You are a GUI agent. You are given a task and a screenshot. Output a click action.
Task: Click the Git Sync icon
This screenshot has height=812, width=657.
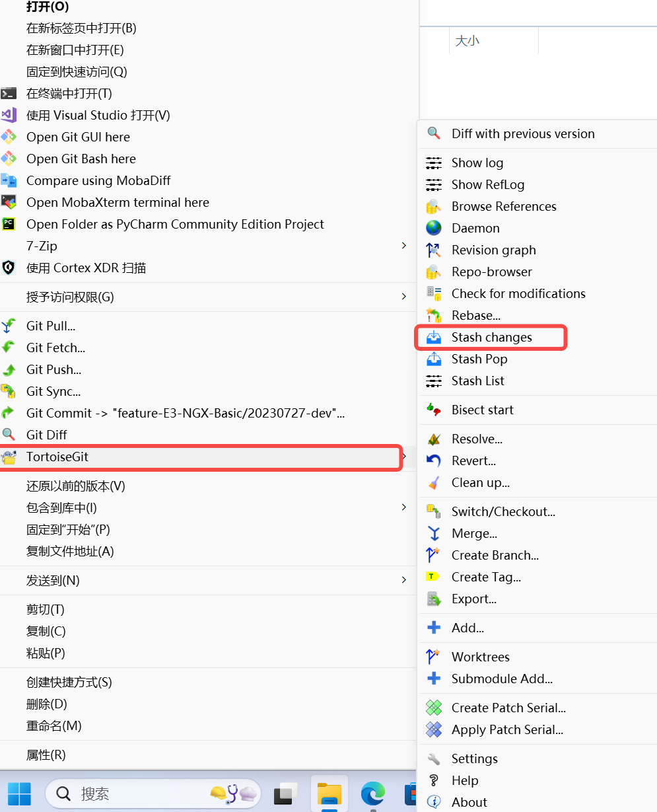[x=8, y=391]
